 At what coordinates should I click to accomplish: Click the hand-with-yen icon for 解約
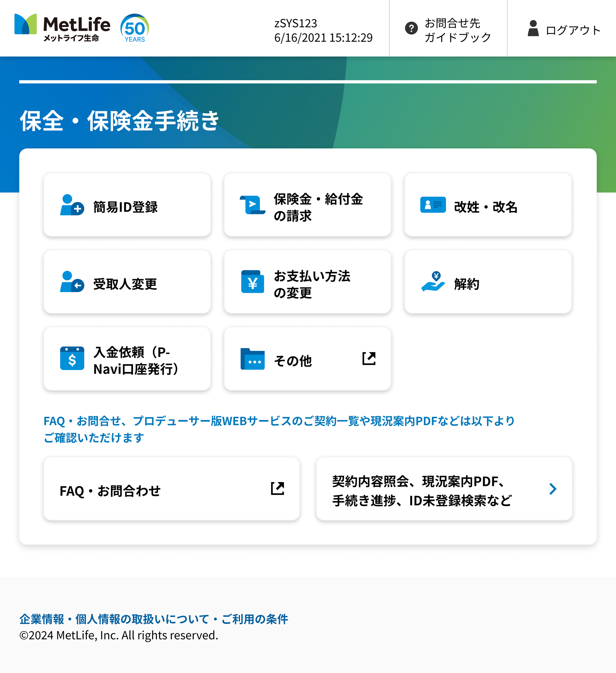click(x=433, y=282)
